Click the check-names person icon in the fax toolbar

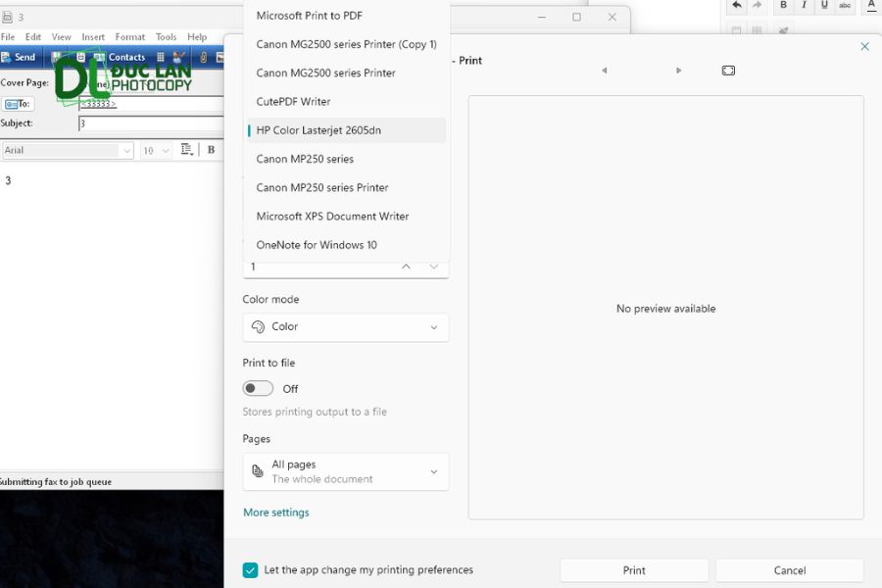click(179, 57)
